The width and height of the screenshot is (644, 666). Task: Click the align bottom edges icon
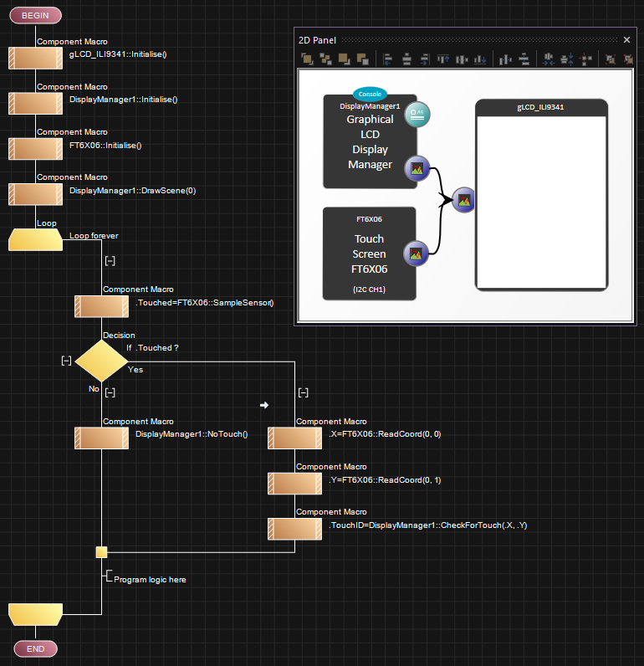pyautogui.click(x=480, y=59)
